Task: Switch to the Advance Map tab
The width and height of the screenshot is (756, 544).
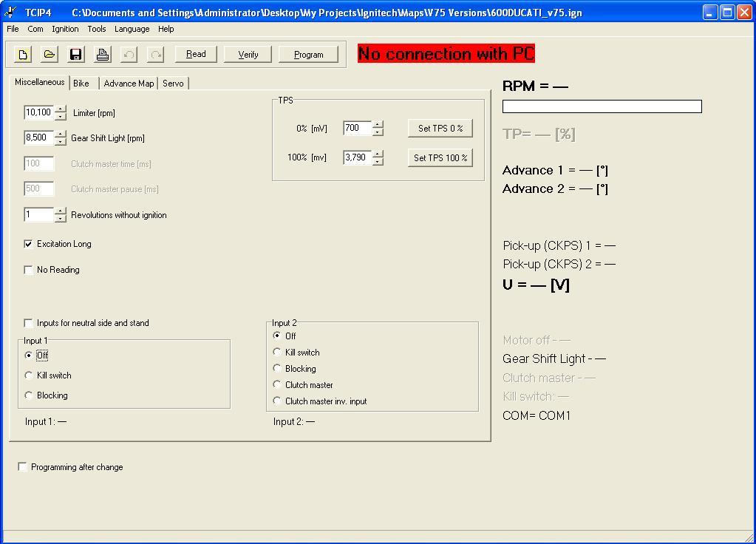Action: coord(129,84)
